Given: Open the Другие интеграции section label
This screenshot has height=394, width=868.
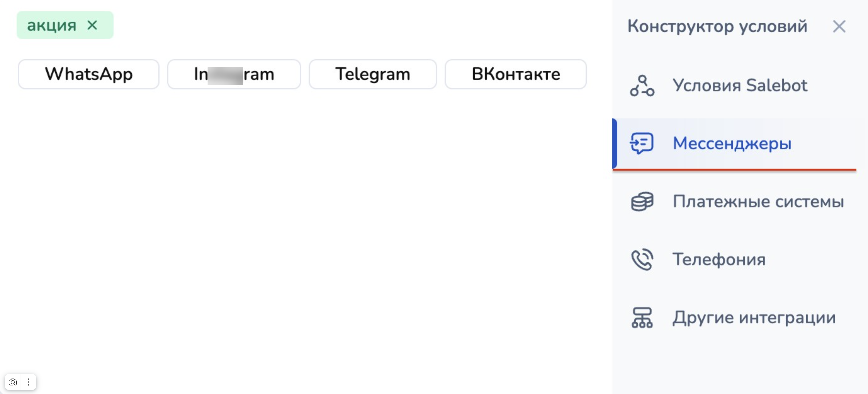Looking at the screenshot, I should pos(754,317).
